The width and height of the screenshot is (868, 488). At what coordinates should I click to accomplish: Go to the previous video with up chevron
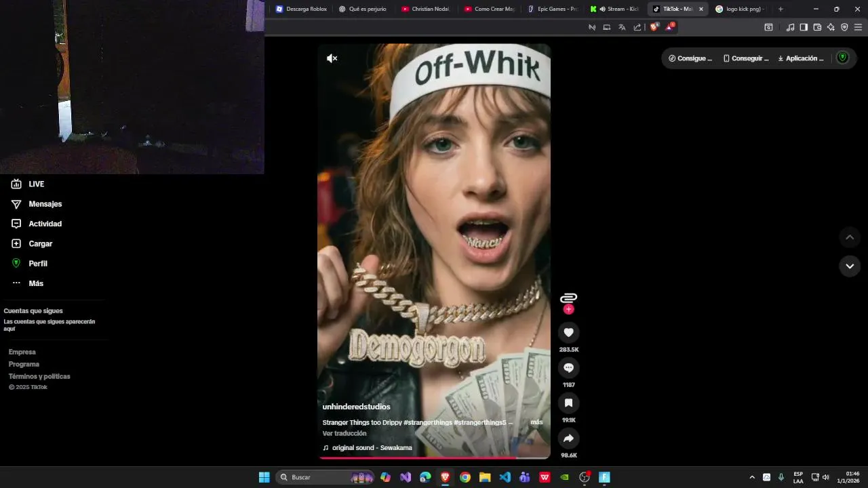pyautogui.click(x=850, y=237)
